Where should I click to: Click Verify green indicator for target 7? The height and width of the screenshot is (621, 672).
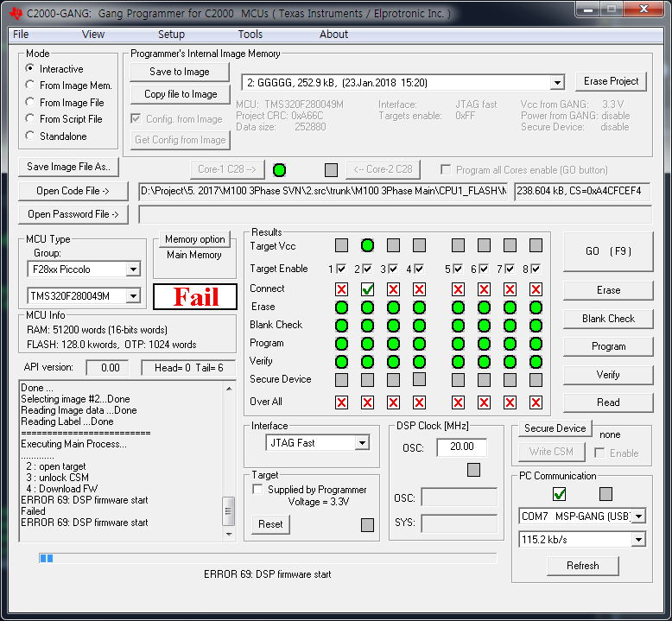pyautogui.click(x=510, y=362)
